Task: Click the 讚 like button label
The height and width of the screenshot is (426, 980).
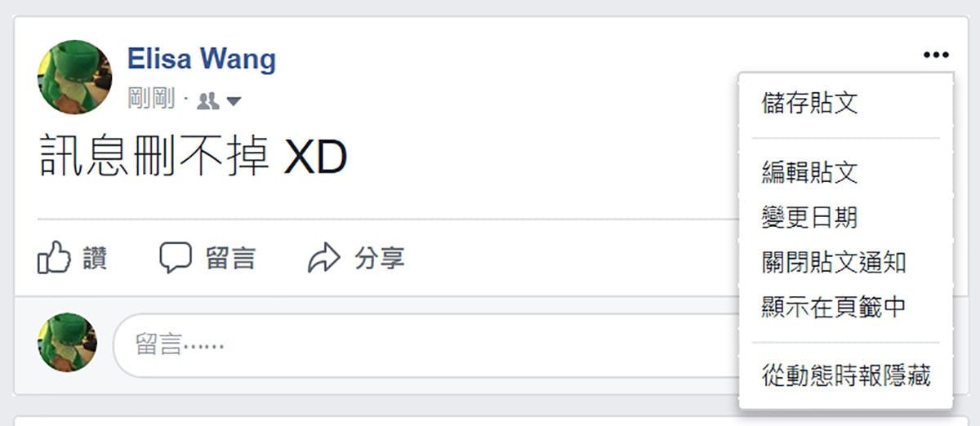Action: click(x=95, y=259)
